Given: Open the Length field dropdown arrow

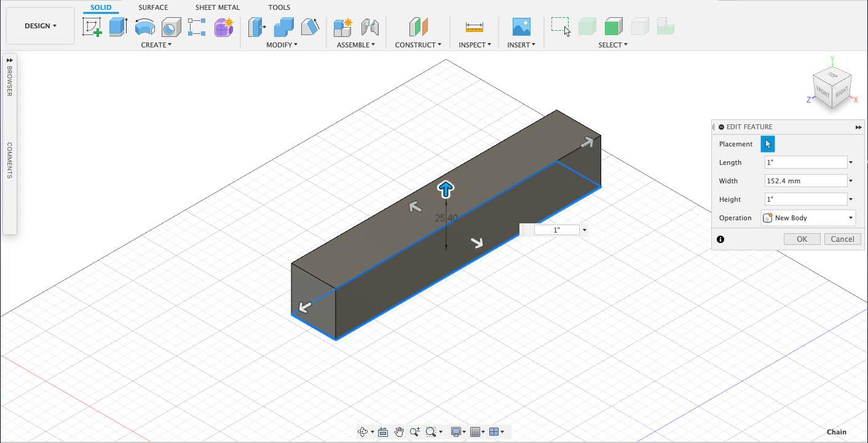Looking at the screenshot, I should click(851, 163).
